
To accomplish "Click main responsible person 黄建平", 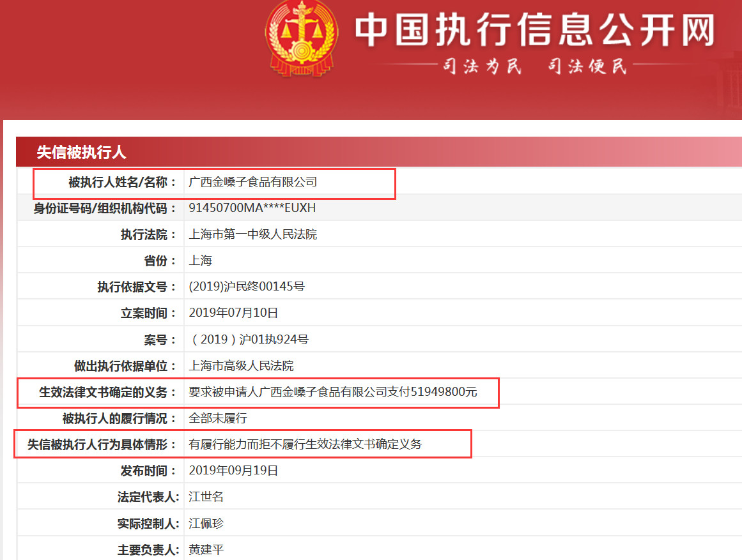I will 206,549.
